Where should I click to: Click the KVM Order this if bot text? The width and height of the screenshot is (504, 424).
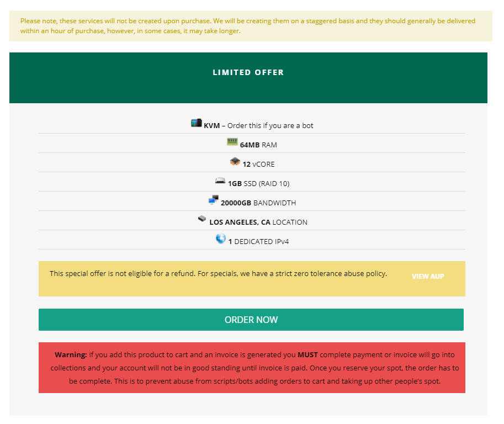pyautogui.click(x=258, y=126)
